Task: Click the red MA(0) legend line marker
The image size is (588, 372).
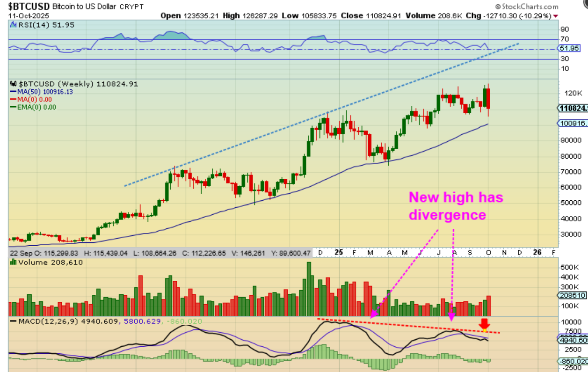Action: point(13,99)
